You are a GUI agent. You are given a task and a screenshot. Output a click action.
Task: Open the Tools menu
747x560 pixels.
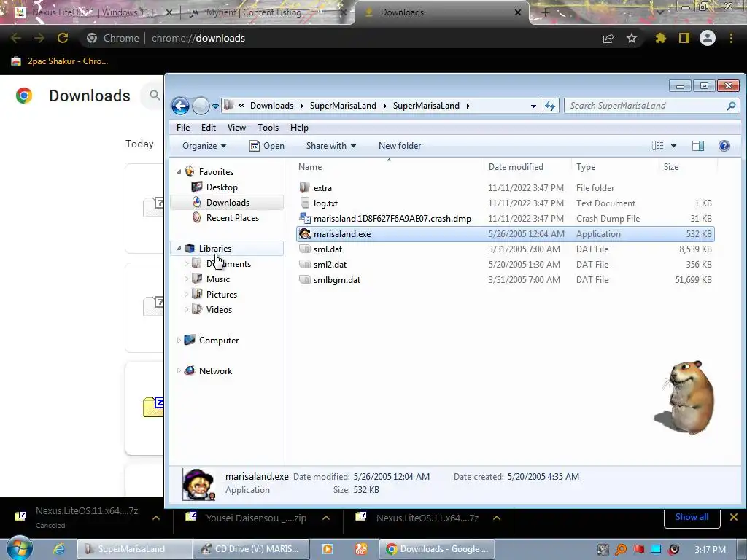click(268, 128)
